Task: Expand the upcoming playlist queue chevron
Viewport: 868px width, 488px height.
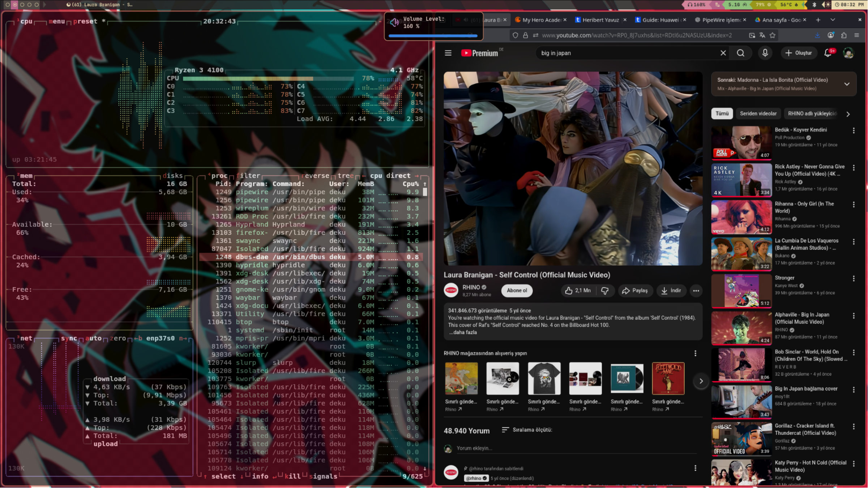Action: (x=847, y=84)
